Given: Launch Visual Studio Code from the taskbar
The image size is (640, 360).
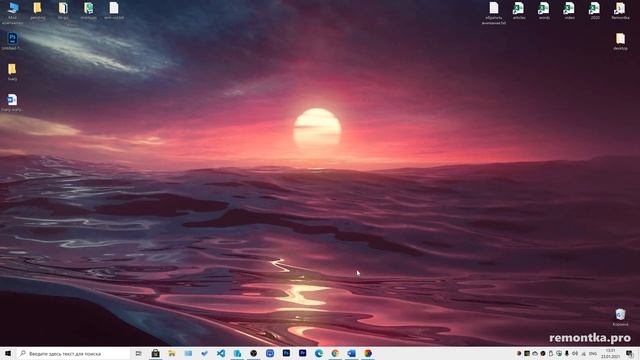Looking at the screenshot, I should (221, 353).
